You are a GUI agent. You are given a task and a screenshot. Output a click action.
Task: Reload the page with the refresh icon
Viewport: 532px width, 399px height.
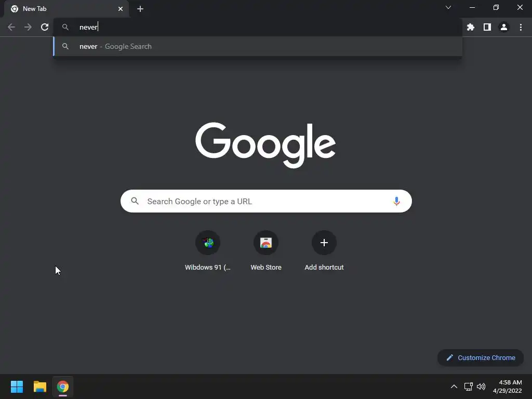(45, 27)
